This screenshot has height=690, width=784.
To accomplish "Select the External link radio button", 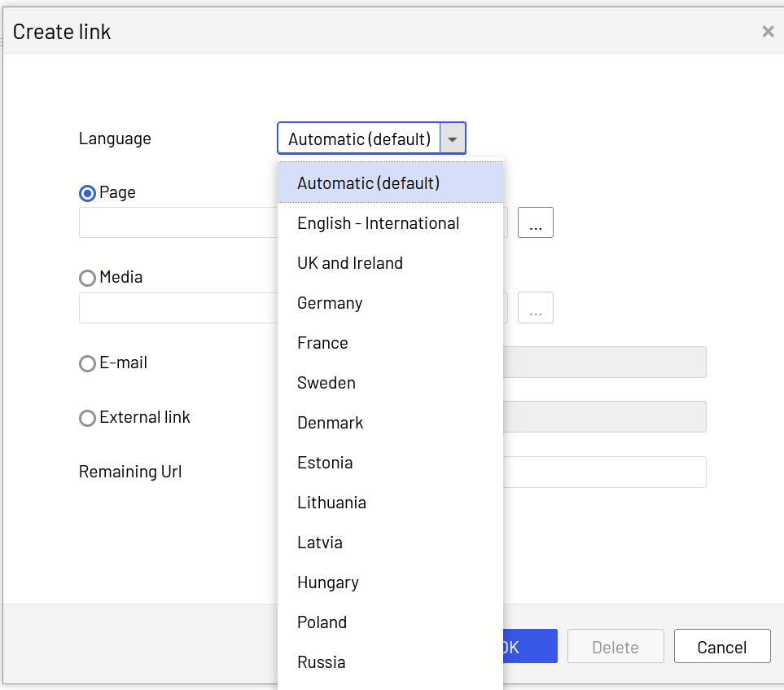I will (87, 419).
